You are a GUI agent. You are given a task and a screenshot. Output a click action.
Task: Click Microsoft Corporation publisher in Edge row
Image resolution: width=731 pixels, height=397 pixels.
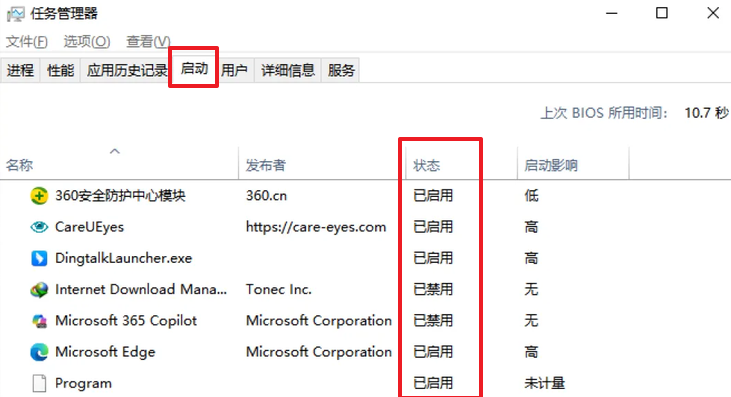[x=319, y=352]
